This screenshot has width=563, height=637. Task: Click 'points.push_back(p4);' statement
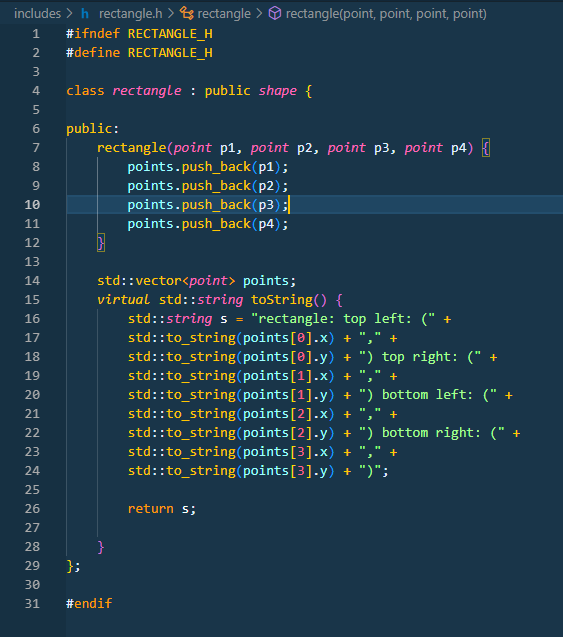(208, 224)
